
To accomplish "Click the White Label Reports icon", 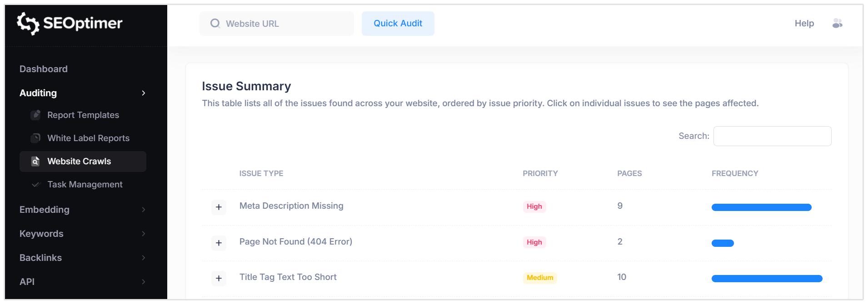I will point(35,138).
